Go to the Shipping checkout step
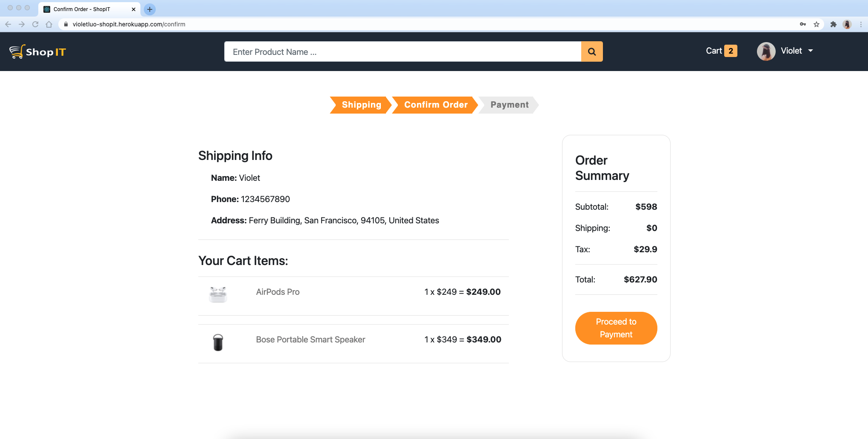Image resolution: width=868 pixels, height=439 pixels. (361, 105)
